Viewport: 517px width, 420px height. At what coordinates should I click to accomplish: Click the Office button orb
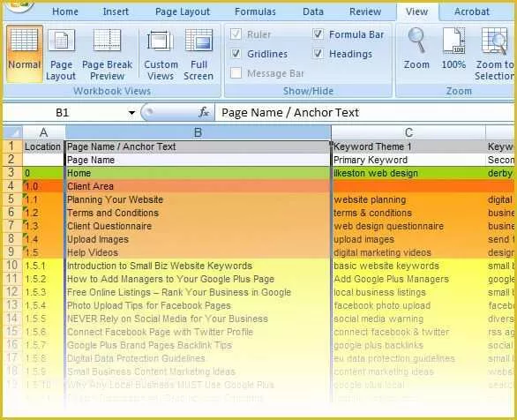tap(19, 5)
